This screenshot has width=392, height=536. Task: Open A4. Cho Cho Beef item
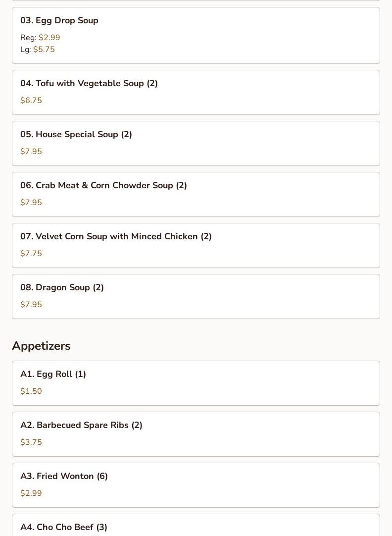pyautogui.click(x=196, y=525)
